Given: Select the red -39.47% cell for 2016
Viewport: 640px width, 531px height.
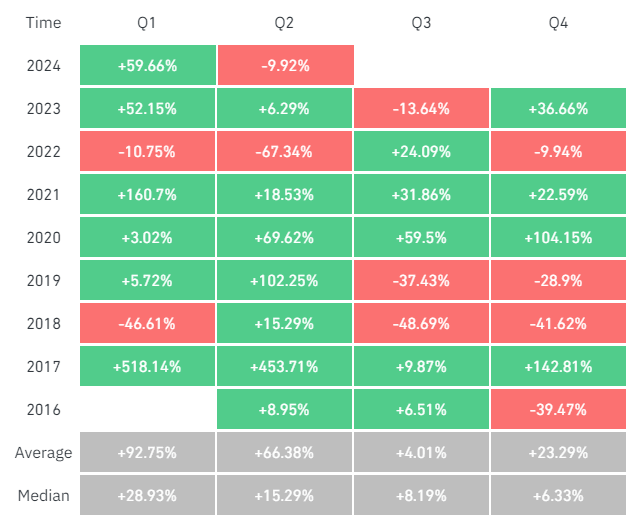Looking at the screenshot, I should [558, 409].
